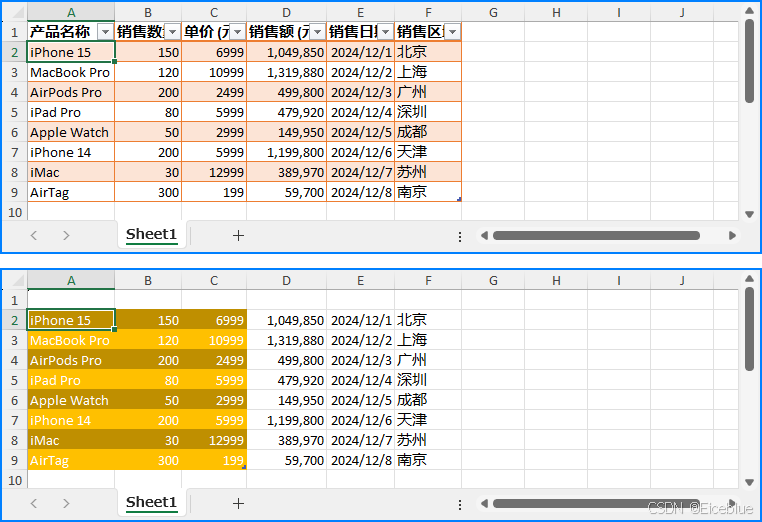
Task: Select AirTag cell in top table
Action: (71, 192)
